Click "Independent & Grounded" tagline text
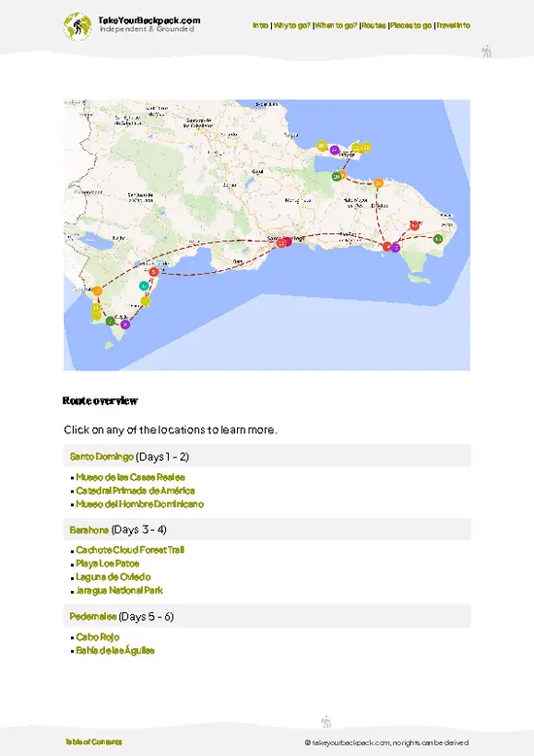Screen dimensions: 534x756 pos(147,29)
